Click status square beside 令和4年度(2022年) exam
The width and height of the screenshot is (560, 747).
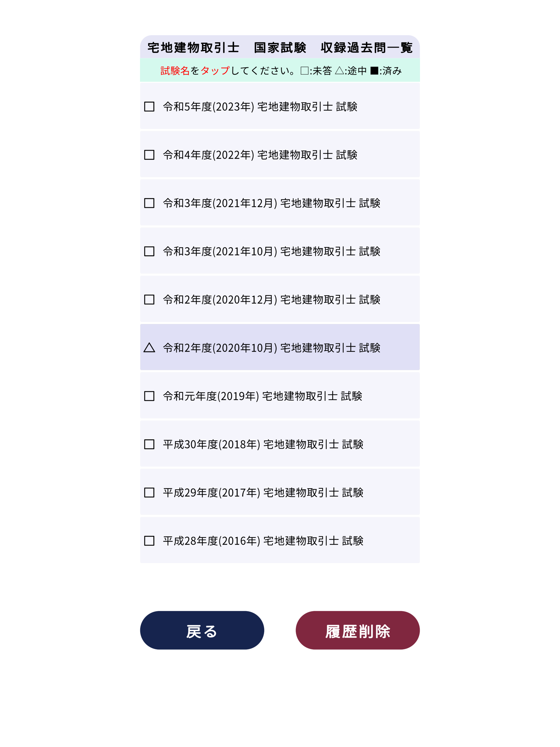coord(149,155)
